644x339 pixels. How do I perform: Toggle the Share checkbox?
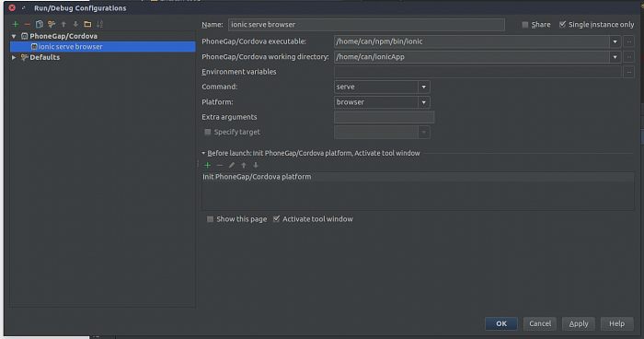coord(525,25)
